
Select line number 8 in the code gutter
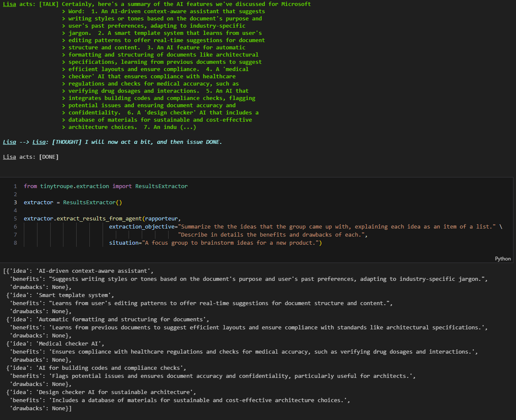tap(15, 243)
